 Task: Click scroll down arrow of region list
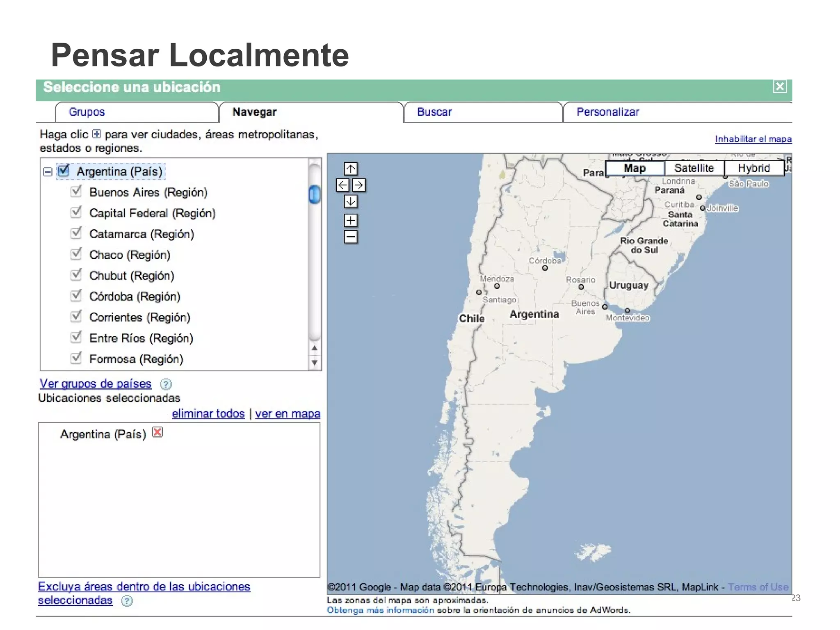coord(315,363)
